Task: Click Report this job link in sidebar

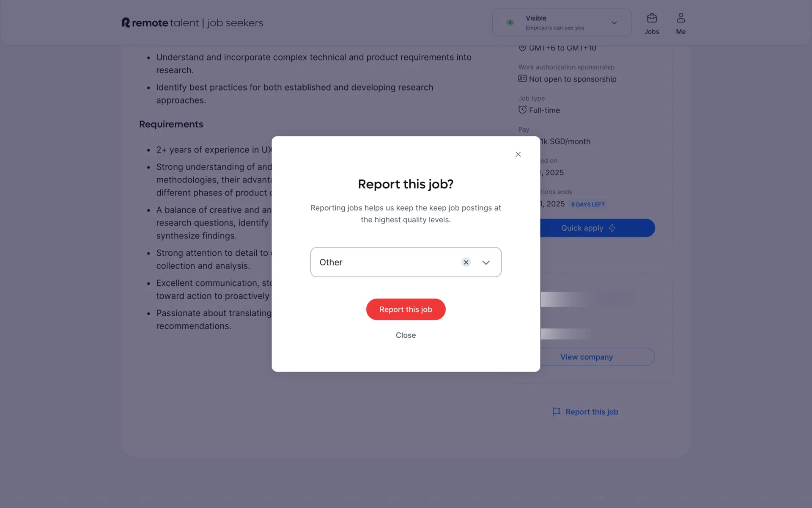Action: (592, 411)
